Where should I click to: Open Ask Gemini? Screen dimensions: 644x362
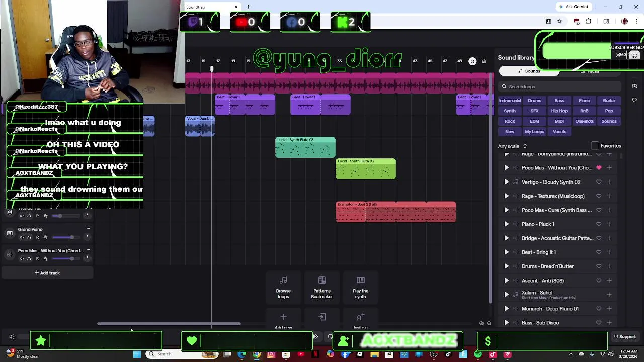(573, 7)
